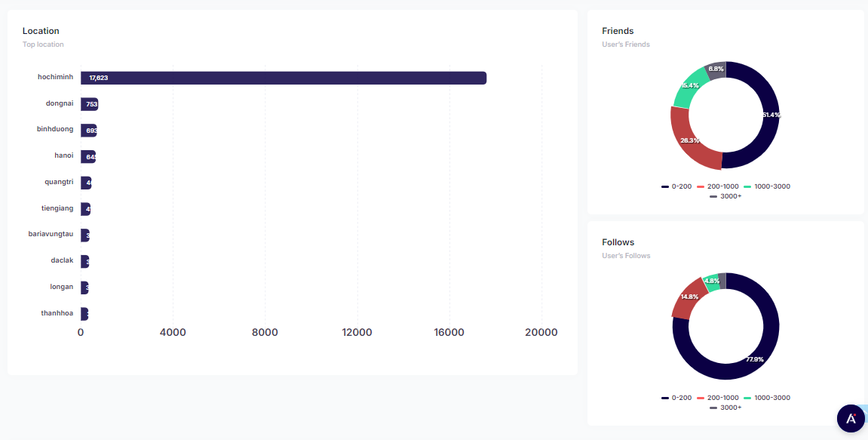Click the quangtri bar in Location chart
868x440 pixels.
(x=87, y=183)
